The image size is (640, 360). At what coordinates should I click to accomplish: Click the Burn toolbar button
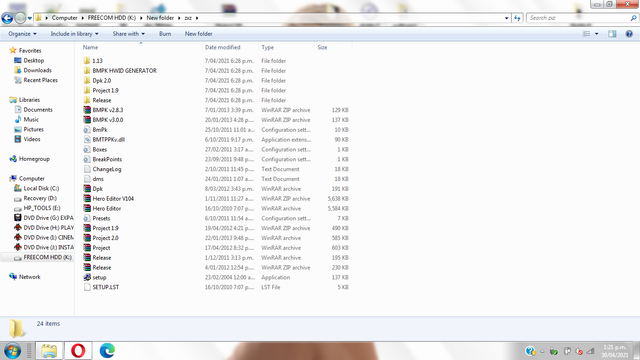pos(165,34)
